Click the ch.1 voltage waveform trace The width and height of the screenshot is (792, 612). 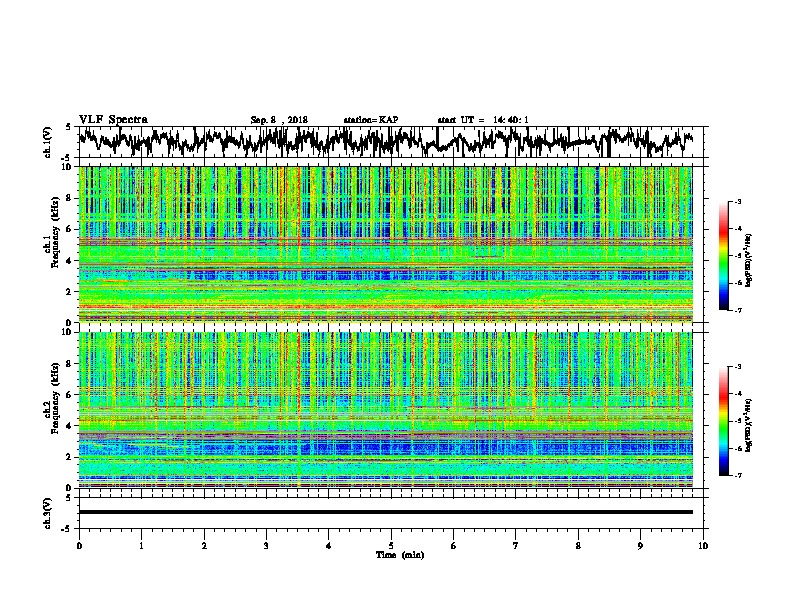385,141
